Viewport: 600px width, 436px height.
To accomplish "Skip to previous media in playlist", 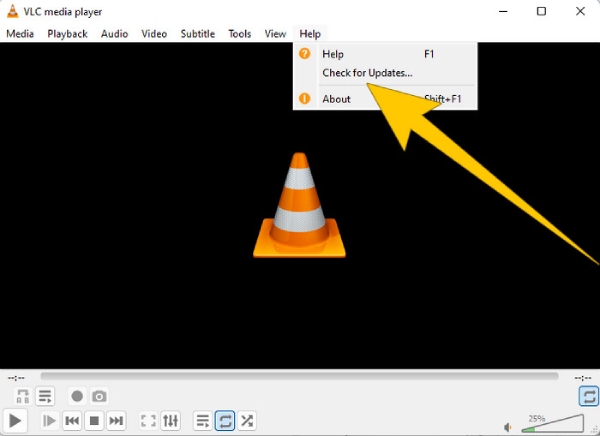I will [72, 421].
